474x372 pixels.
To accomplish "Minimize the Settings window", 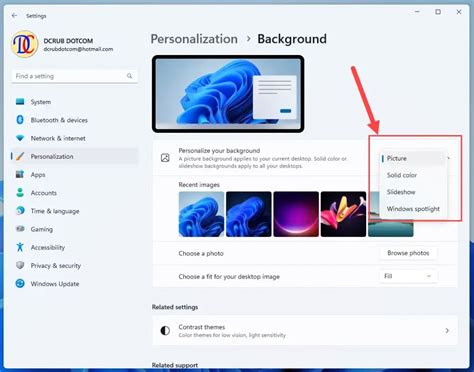I will 417,12.
